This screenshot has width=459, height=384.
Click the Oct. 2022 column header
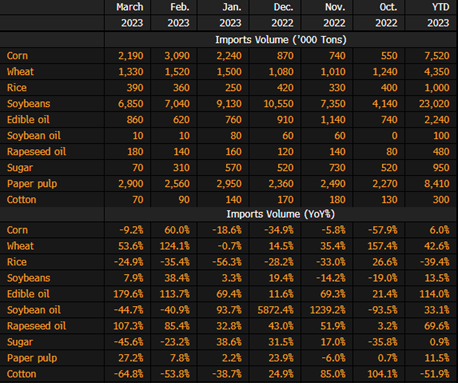(x=386, y=15)
